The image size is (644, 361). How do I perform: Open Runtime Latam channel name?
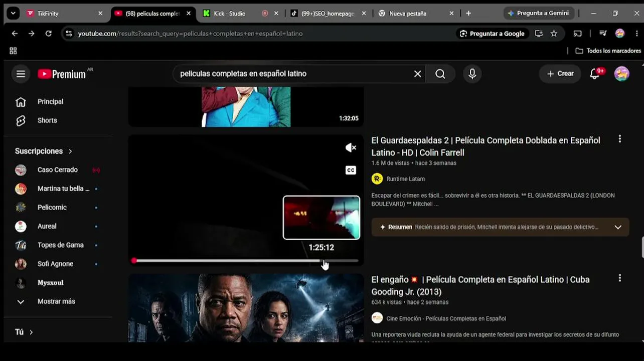coord(405,179)
